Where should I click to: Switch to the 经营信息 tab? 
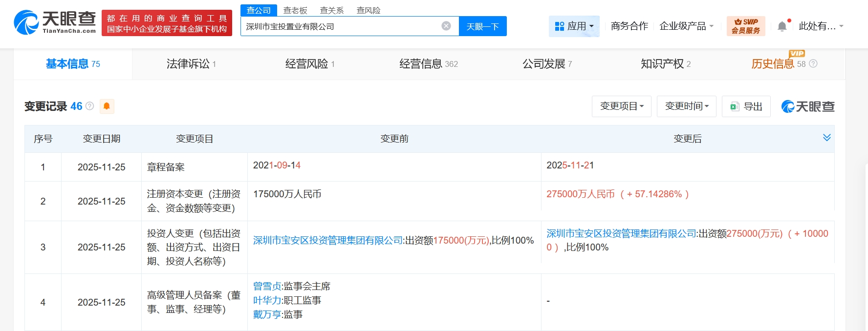coord(428,64)
